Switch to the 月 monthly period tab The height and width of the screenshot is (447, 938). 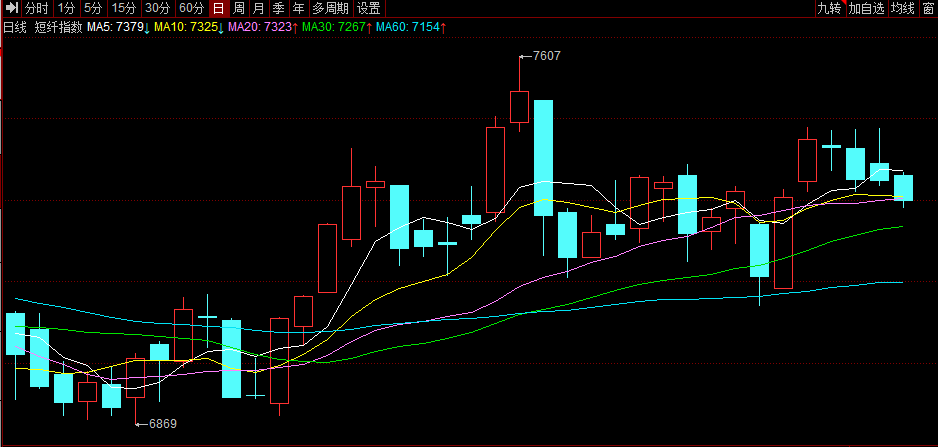click(x=258, y=8)
